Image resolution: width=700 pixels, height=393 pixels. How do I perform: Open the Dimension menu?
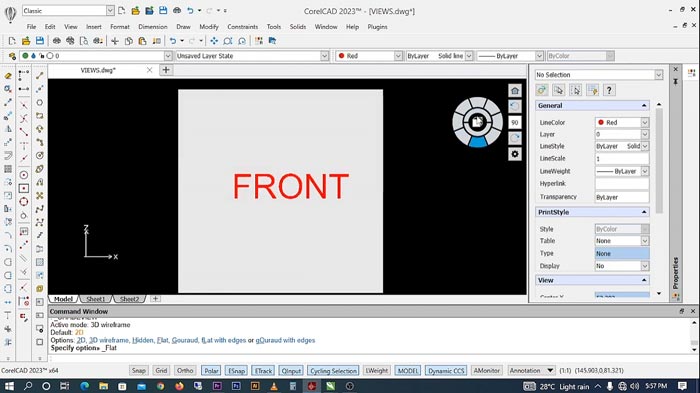coord(153,27)
